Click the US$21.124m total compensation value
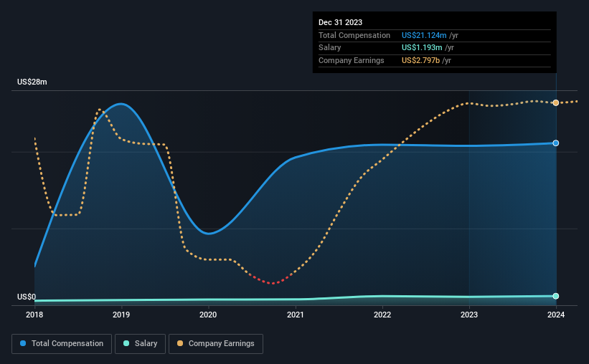589x364 pixels. (x=424, y=35)
